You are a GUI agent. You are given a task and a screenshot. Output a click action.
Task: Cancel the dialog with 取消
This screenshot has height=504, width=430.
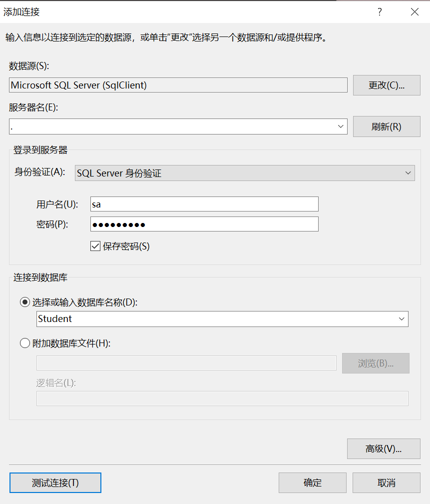point(386,482)
